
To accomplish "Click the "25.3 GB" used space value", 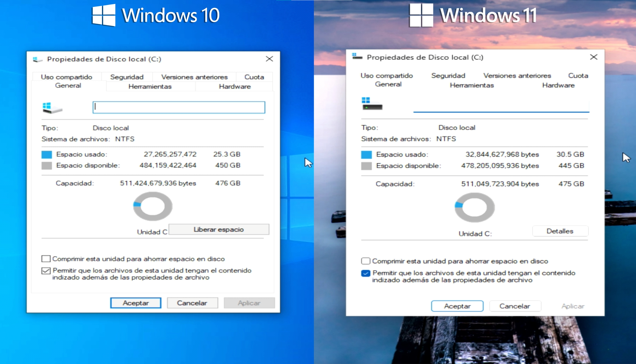I will (x=227, y=154).
